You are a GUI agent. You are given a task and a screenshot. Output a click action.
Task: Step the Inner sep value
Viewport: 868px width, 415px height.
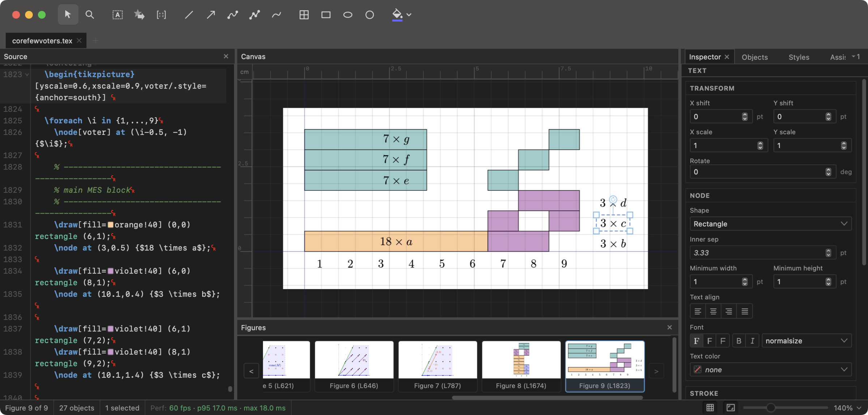[x=828, y=253]
